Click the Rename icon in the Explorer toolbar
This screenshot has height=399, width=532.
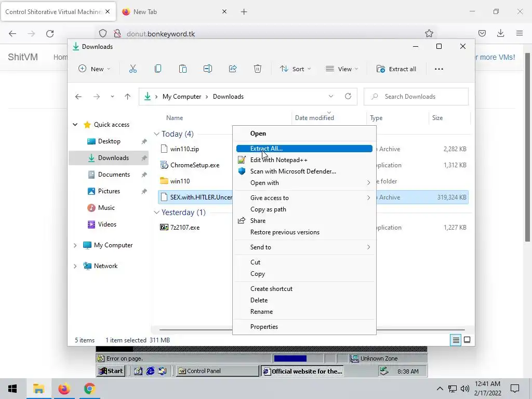click(x=208, y=69)
